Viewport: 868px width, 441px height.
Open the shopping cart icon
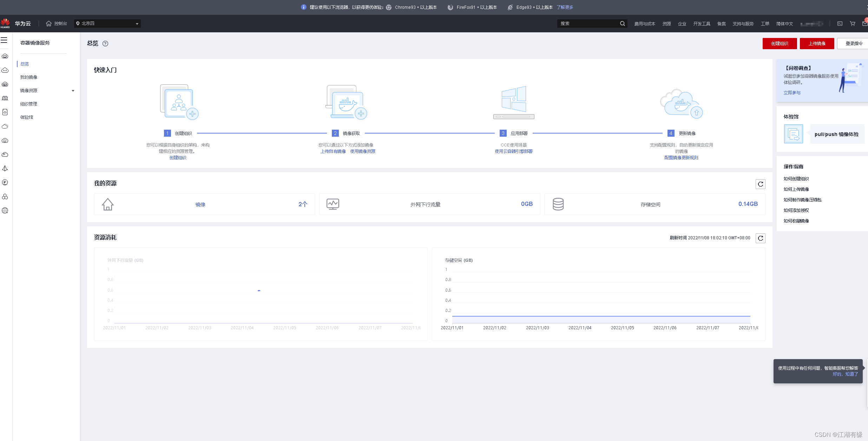pyautogui.click(x=852, y=24)
